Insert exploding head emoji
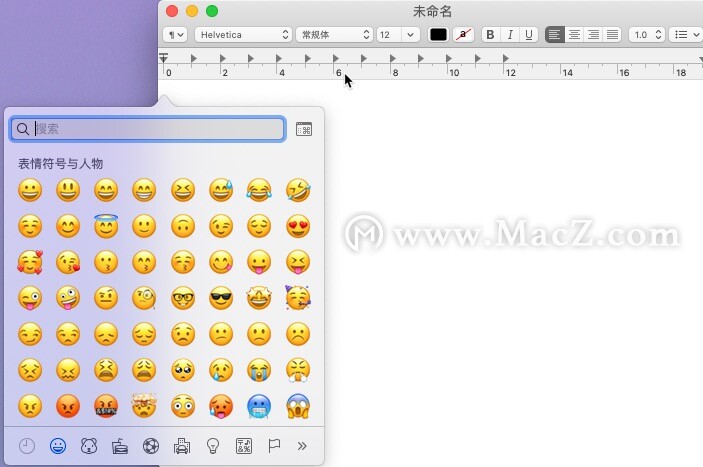 144,405
